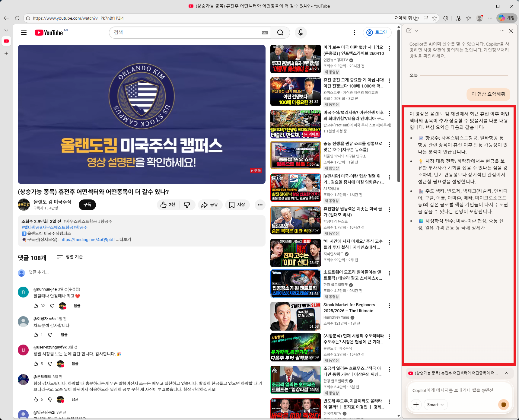Subscribe with the 구독 button

pos(87,205)
